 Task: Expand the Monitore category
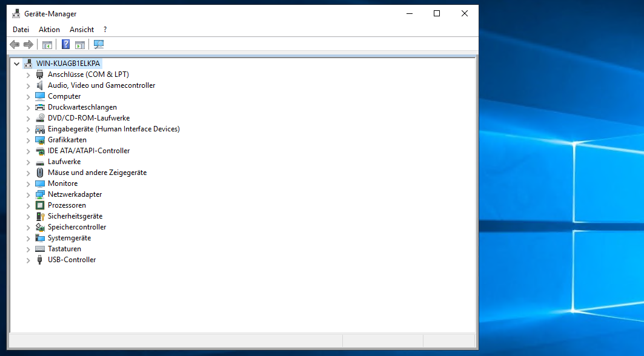click(28, 183)
